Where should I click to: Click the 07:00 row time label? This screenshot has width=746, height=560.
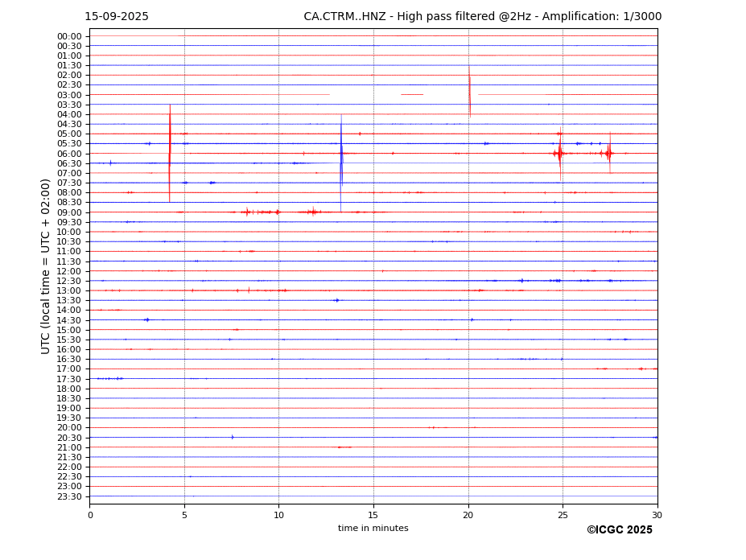69,174
